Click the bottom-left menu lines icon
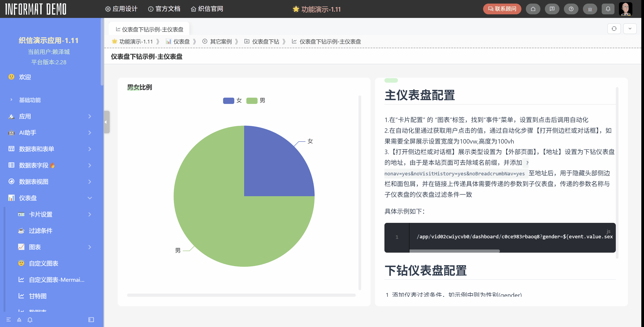Screen dimensions: 644x327 [x=9, y=319]
